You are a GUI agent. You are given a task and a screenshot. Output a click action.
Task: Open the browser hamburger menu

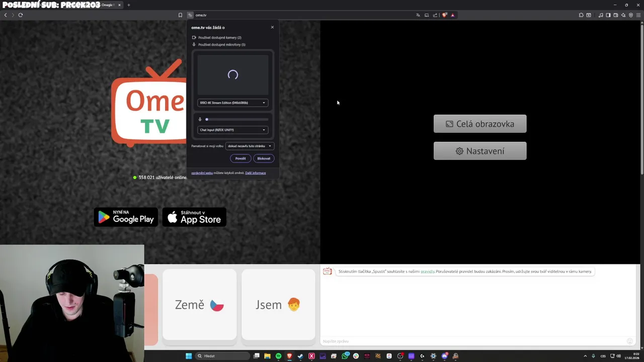(639, 15)
